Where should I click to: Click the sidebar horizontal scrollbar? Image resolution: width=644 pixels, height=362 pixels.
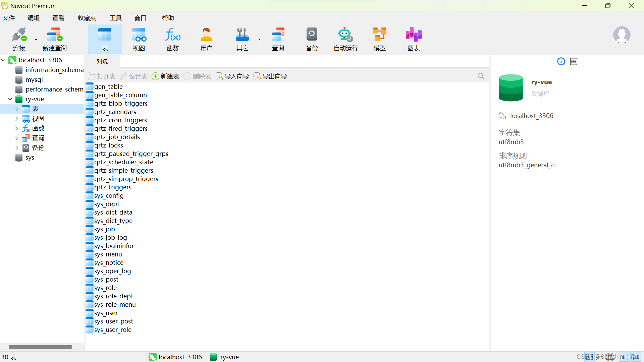(40, 347)
